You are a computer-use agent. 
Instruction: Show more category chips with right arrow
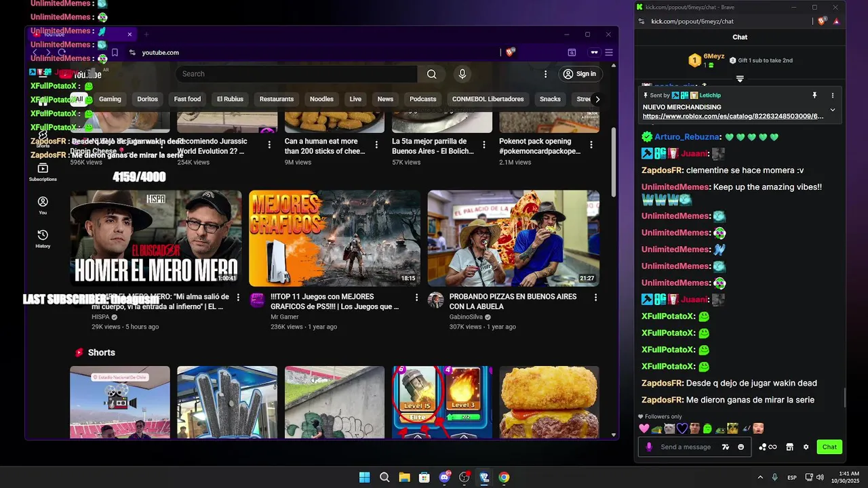pos(597,99)
